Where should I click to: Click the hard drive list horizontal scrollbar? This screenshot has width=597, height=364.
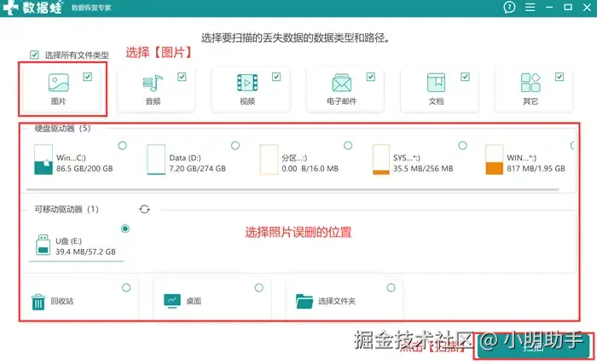(x=293, y=189)
